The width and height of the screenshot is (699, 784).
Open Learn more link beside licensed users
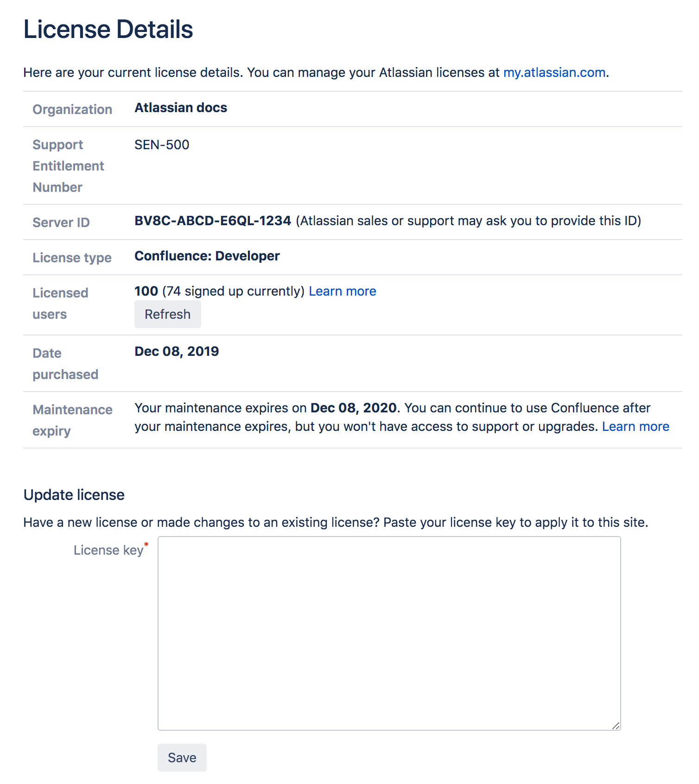click(343, 291)
